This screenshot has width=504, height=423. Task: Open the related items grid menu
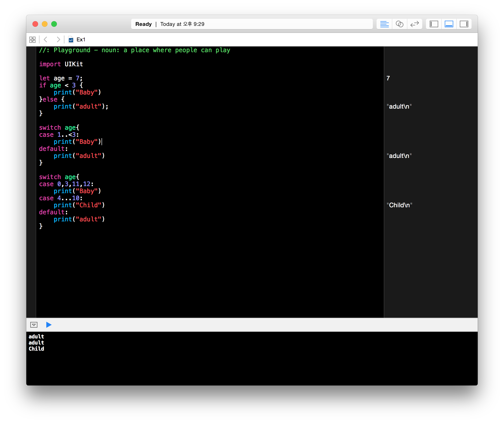[x=32, y=39]
